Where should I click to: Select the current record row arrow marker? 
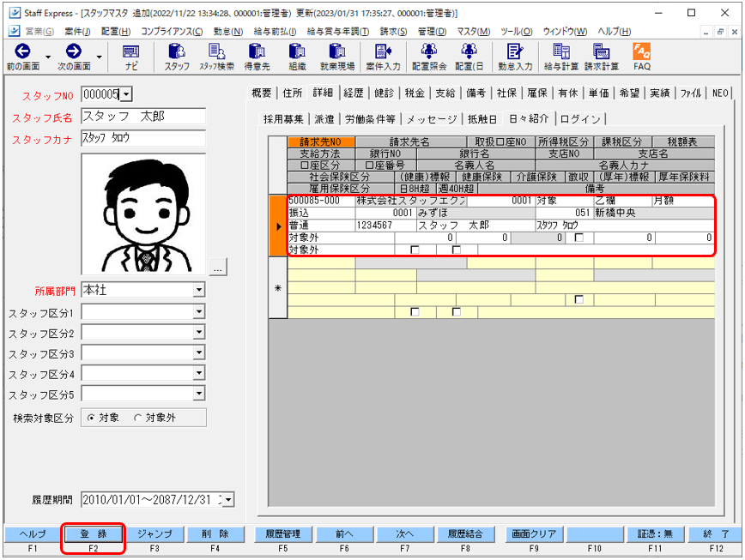click(278, 226)
